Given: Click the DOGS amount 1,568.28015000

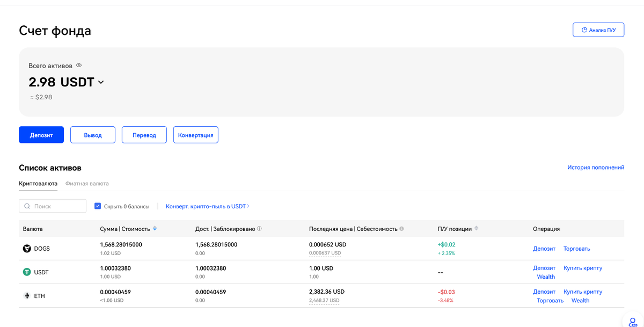Looking at the screenshot, I should [121, 244].
